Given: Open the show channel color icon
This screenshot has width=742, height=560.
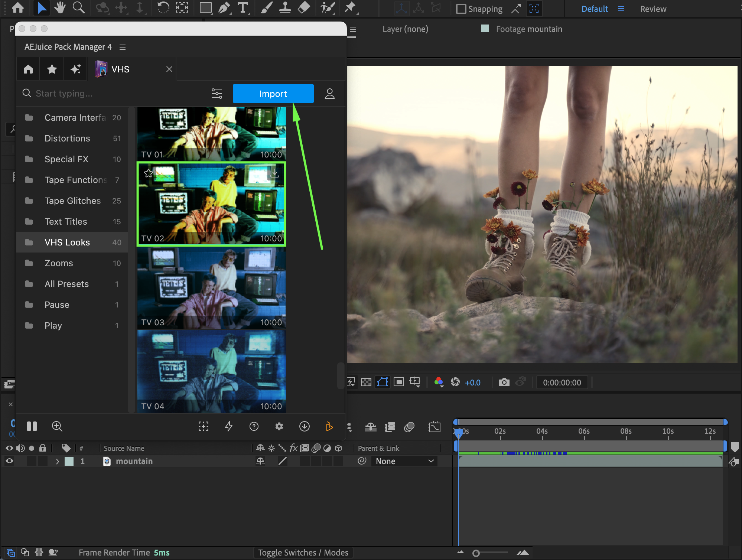Looking at the screenshot, I should [x=439, y=382].
